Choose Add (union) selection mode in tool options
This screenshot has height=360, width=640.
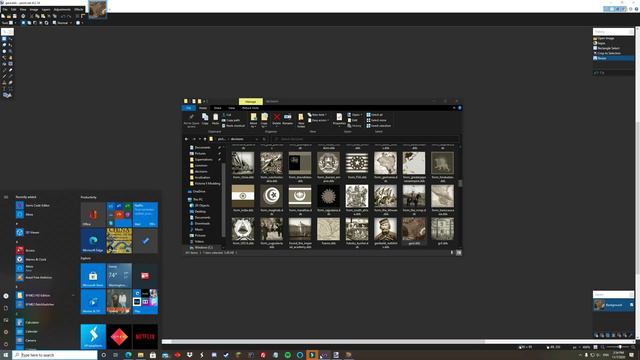[x=29, y=23]
